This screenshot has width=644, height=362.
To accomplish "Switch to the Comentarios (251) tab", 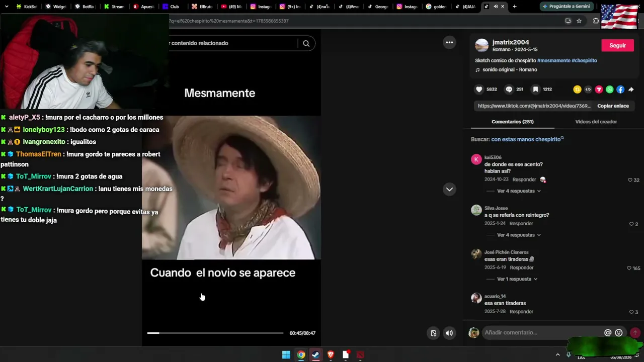I will pyautogui.click(x=513, y=122).
